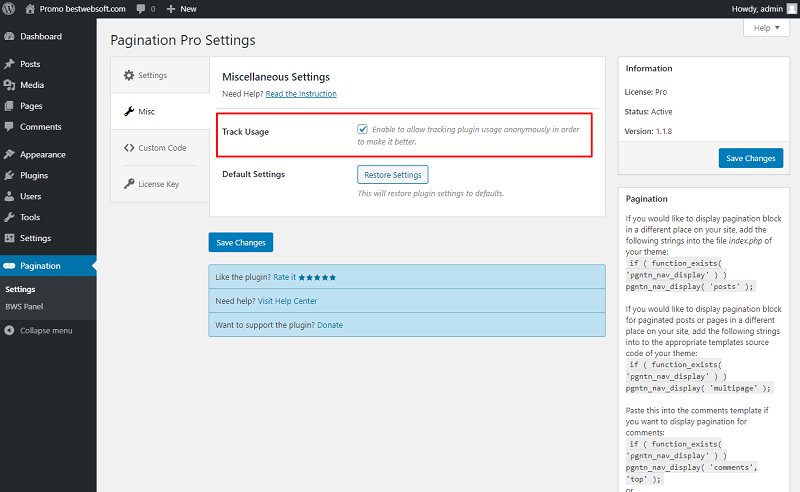The image size is (800, 492).
Task: Click the Version: 1.1.8 text
Action: pos(648,131)
